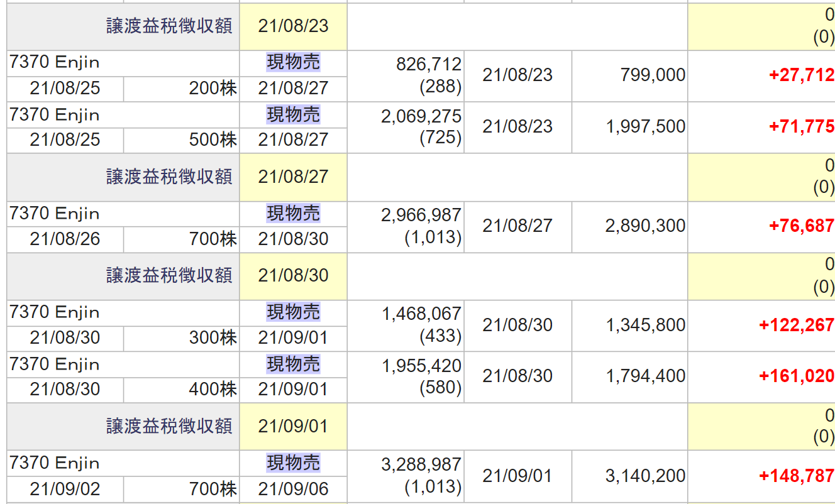Screen dimensions: 835x504
Task: Select the 現物売 label in the 400株 row
Action: (x=293, y=364)
